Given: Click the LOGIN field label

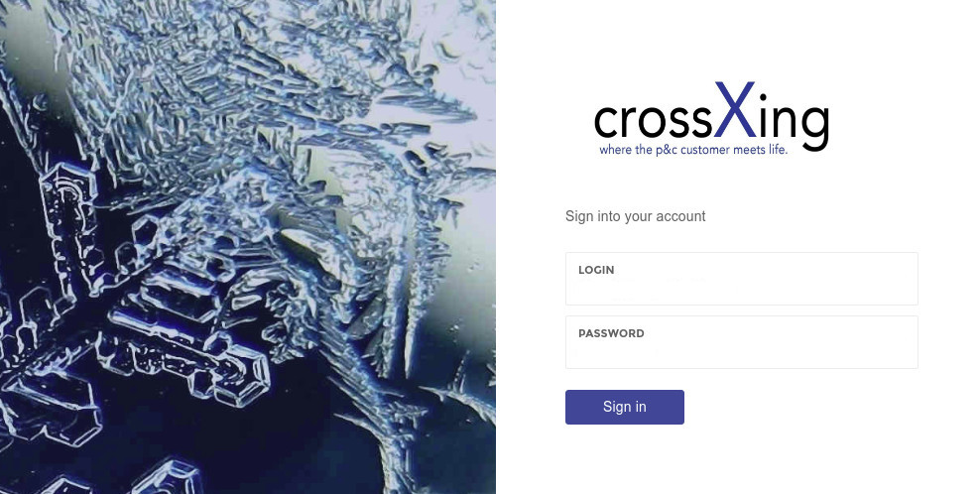Looking at the screenshot, I should click(x=596, y=270).
